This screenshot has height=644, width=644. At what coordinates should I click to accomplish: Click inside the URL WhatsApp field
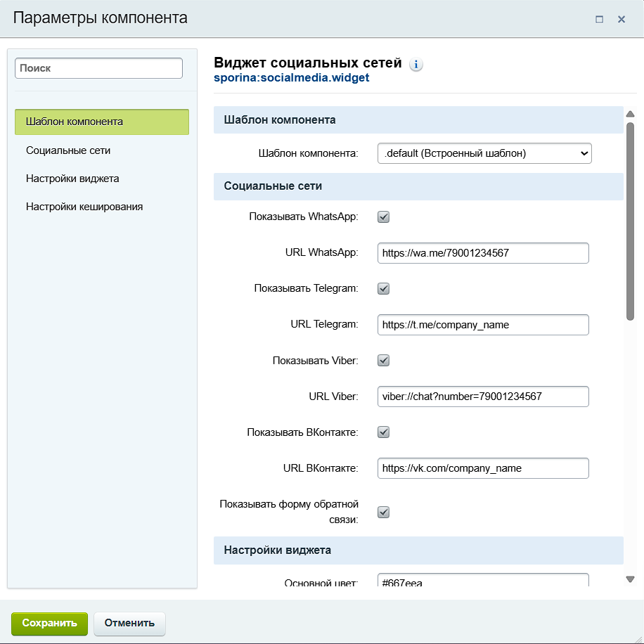[x=483, y=252]
